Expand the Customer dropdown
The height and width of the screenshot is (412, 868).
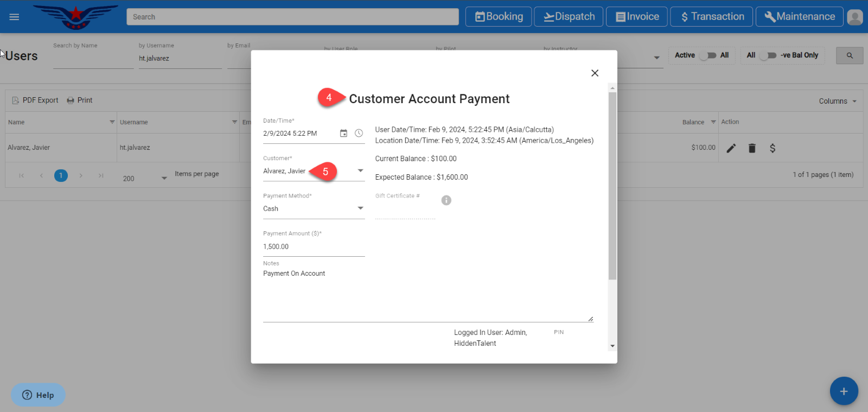point(360,171)
